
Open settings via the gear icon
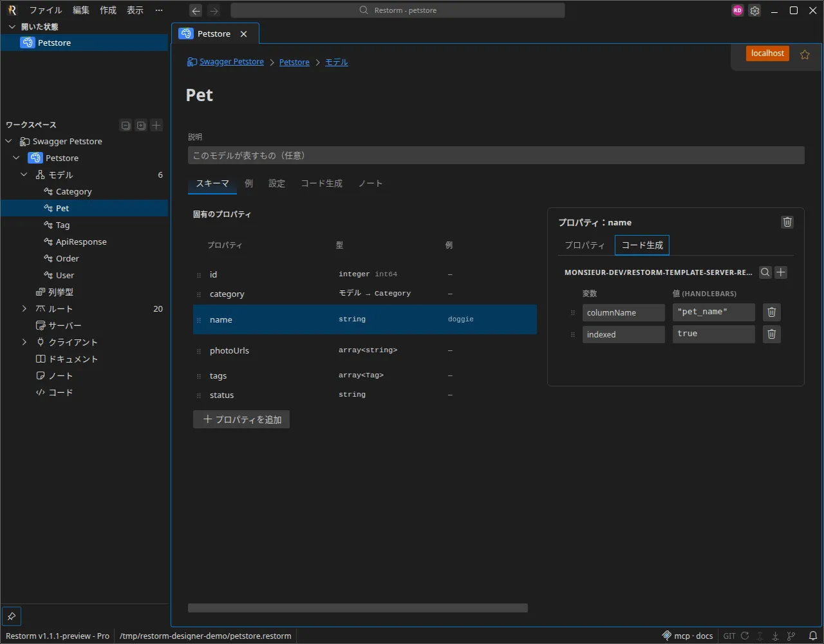click(754, 10)
